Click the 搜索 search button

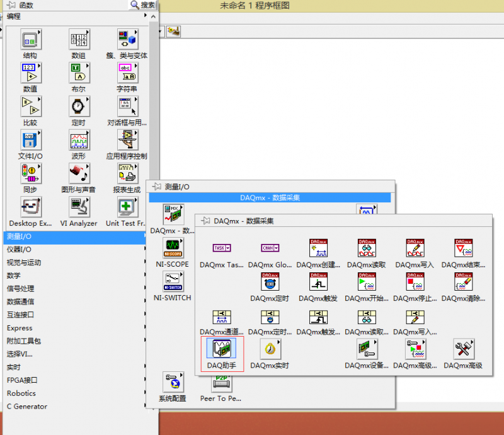point(143,5)
